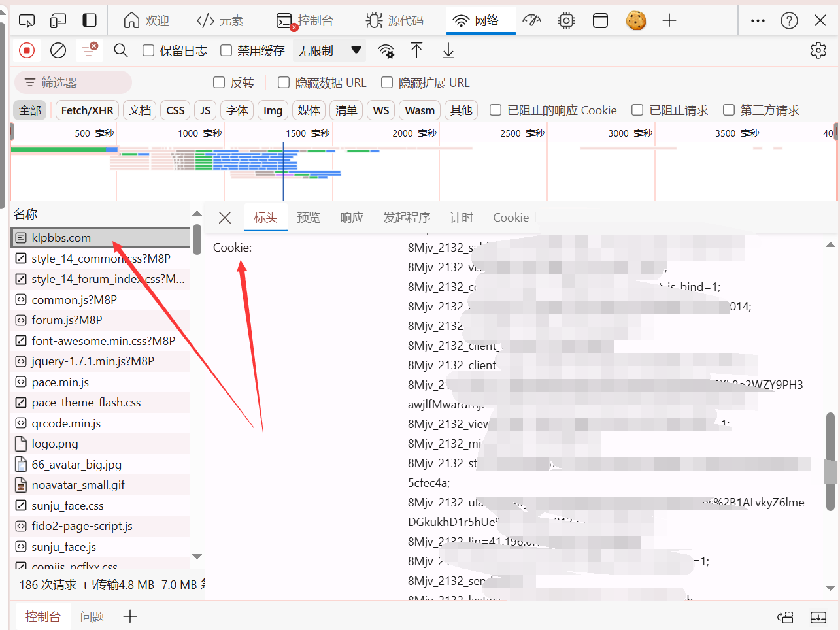The width and height of the screenshot is (840, 630).
Task: Select the logo.png request
Action: click(100, 444)
